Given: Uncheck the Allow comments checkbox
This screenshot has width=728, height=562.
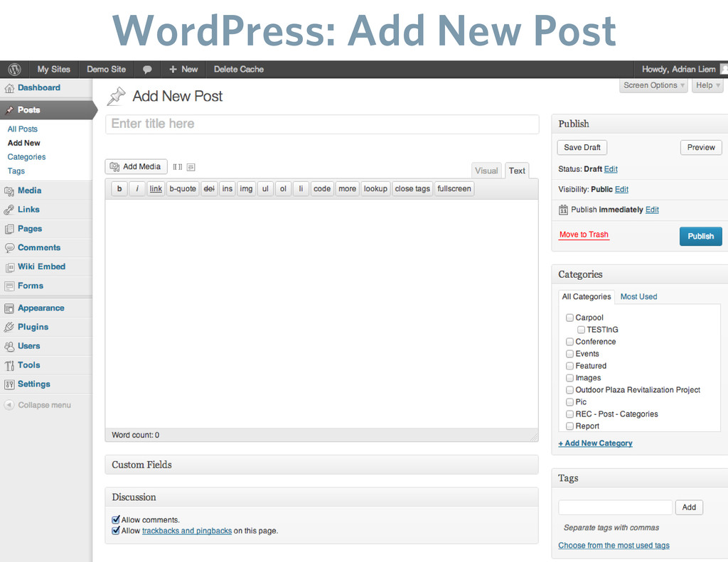Looking at the screenshot, I should click(116, 520).
